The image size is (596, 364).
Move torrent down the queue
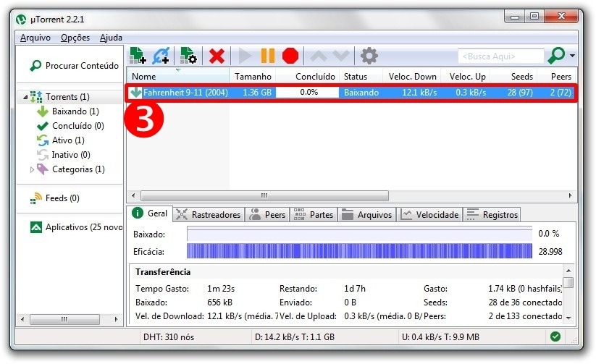(341, 56)
